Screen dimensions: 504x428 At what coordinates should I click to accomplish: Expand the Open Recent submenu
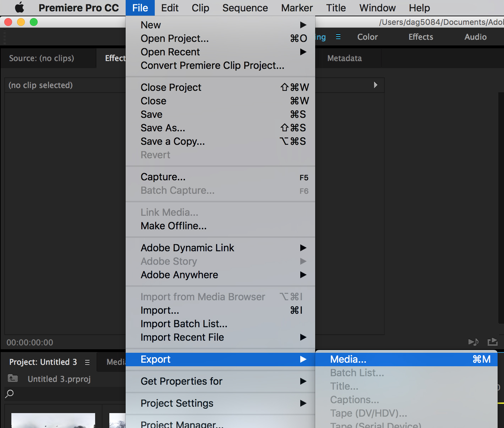click(220, 52)
